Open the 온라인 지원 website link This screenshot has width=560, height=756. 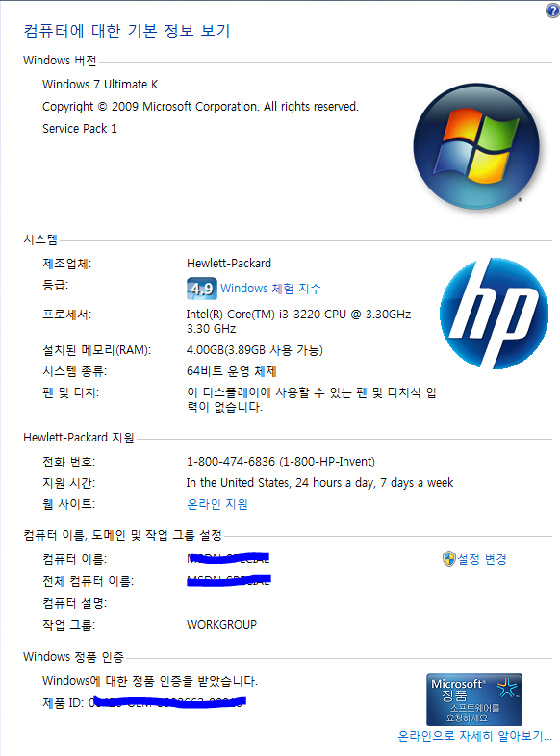pos(217,504)
